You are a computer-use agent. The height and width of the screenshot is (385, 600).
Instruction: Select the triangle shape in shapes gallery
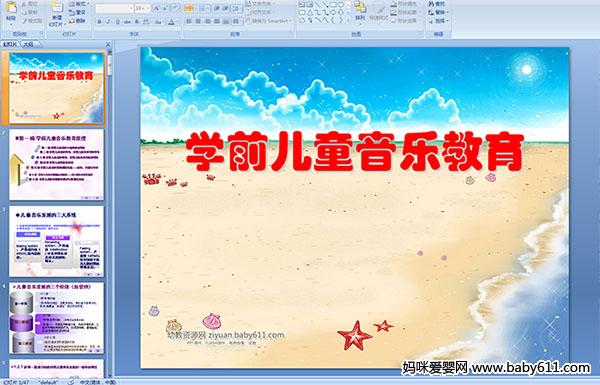310,13
